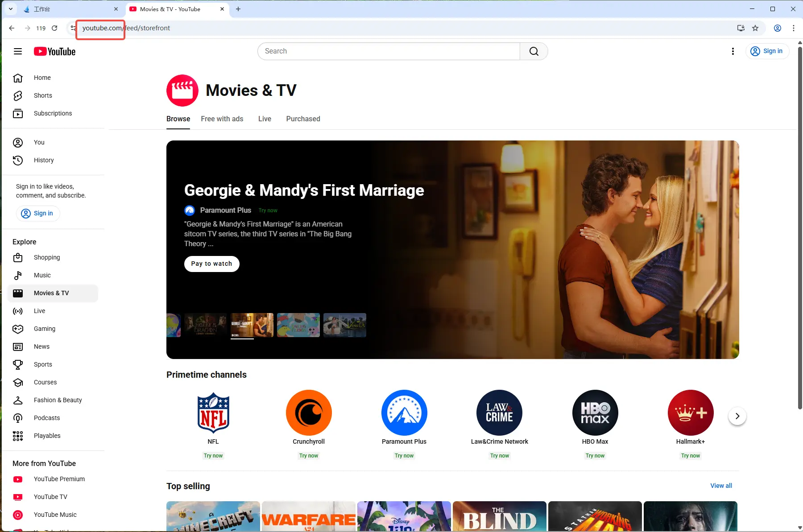Open the Gaming explore section
Screen dimensions: 803x532
tap(44, 329)
